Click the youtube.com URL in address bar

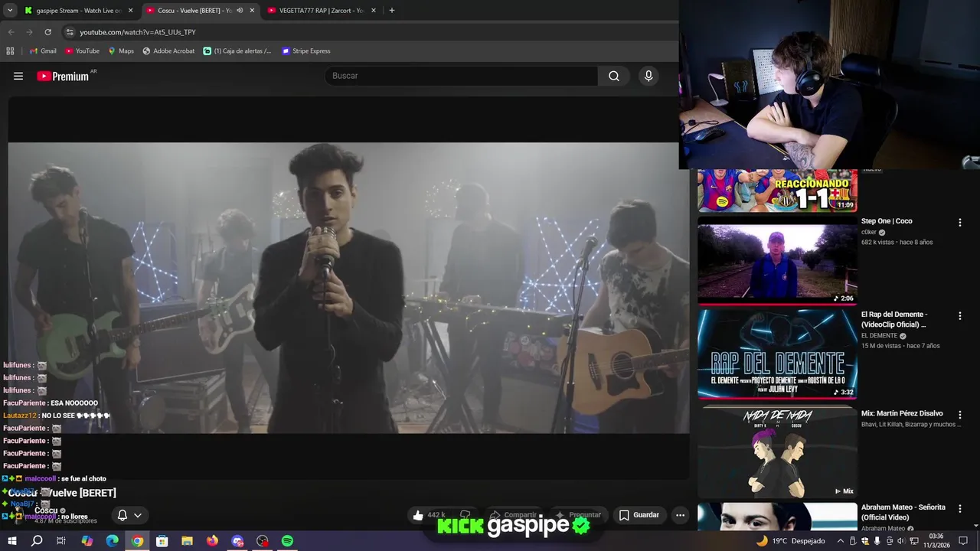pyautogui.click(x=138, y=32)
